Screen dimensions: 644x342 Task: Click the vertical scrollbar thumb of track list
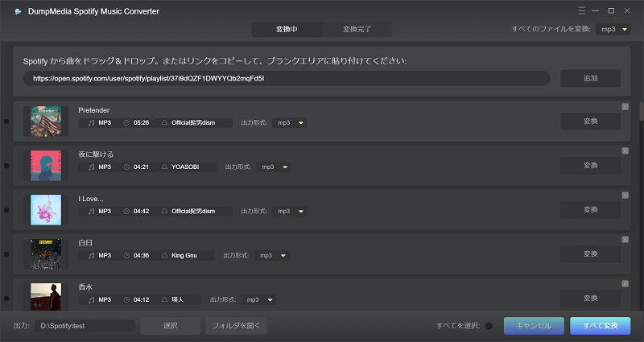tap(641, 111)
